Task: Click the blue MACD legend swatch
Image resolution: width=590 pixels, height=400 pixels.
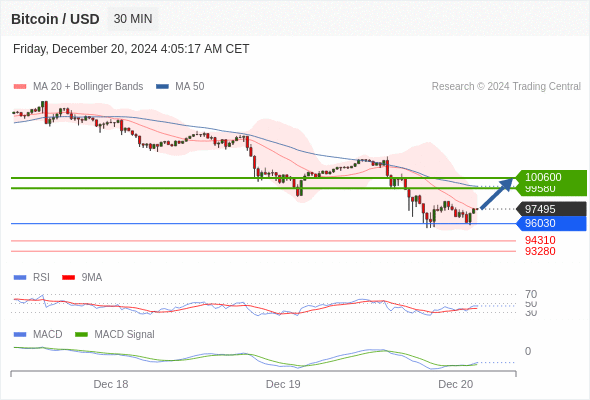Action: 20,335
